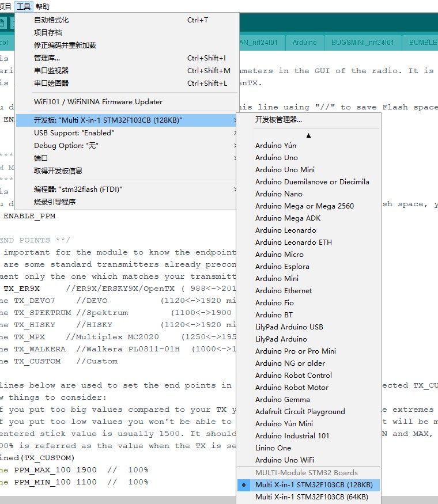Switch to the Arduino editor tab
Viewport: 438px width, 504px height.
(x=304, y=43)
